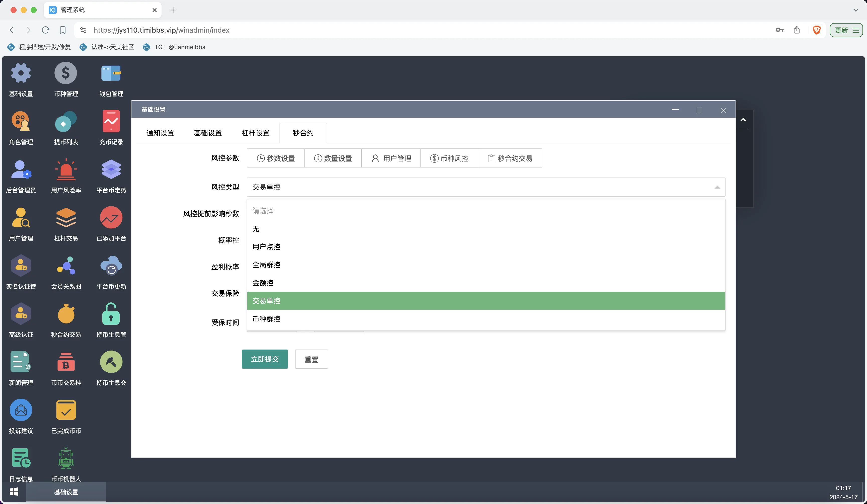
Task: Select 用户点控 from the dropdown list
Action: click(x=266, y=247)
